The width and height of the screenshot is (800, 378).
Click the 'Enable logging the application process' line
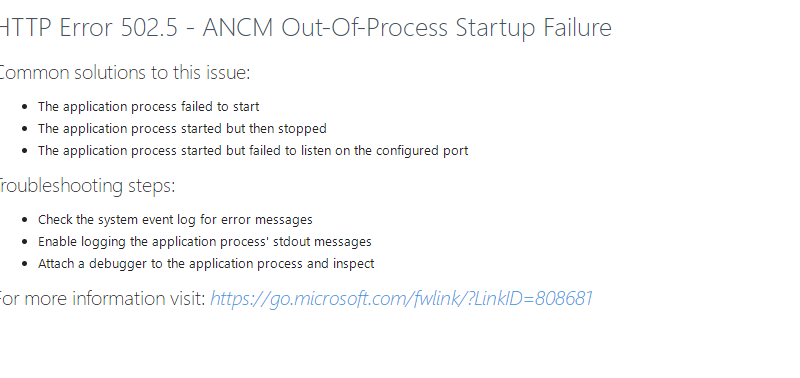point(205,242)
